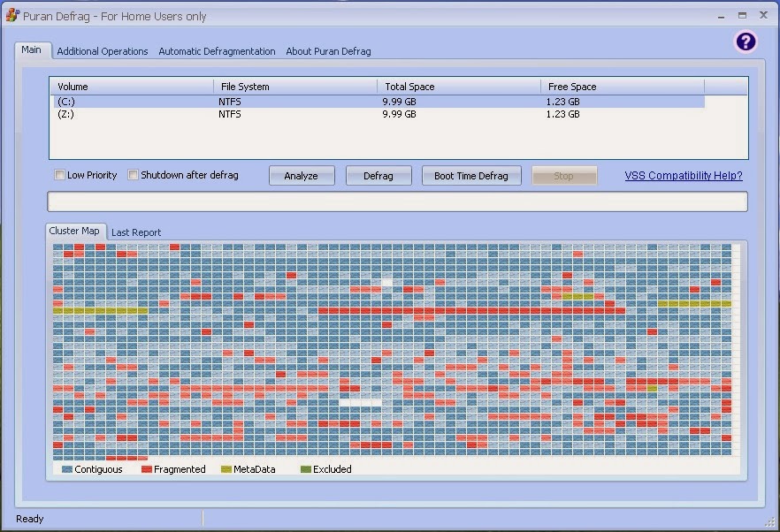Click the Total Space column header
This screenshot has height=532, width=780.
coord(459,87)
